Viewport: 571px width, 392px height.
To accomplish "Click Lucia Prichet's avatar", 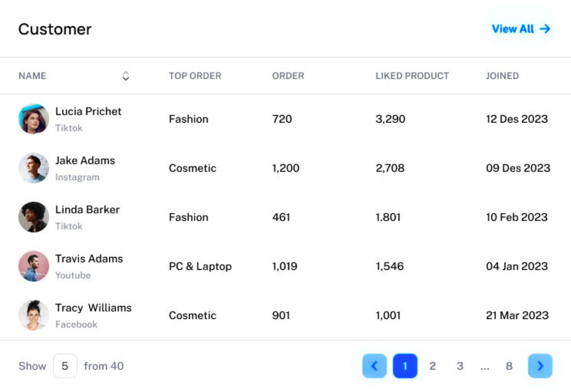I will click(34, 119).
